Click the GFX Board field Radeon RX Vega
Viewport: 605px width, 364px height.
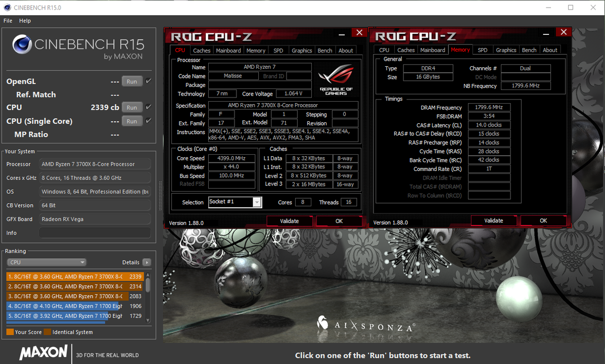coord(95,219)
